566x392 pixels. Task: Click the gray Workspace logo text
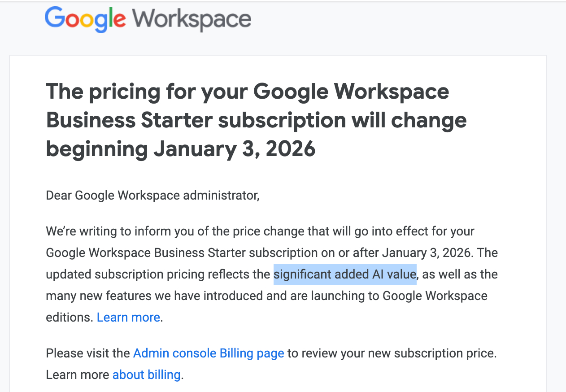(192, 19)
